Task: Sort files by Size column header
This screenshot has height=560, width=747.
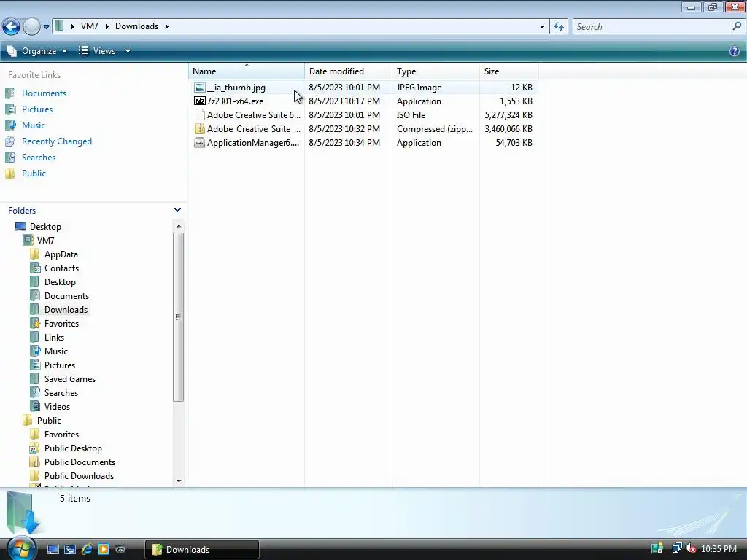Action: click(x=508, y=71)
